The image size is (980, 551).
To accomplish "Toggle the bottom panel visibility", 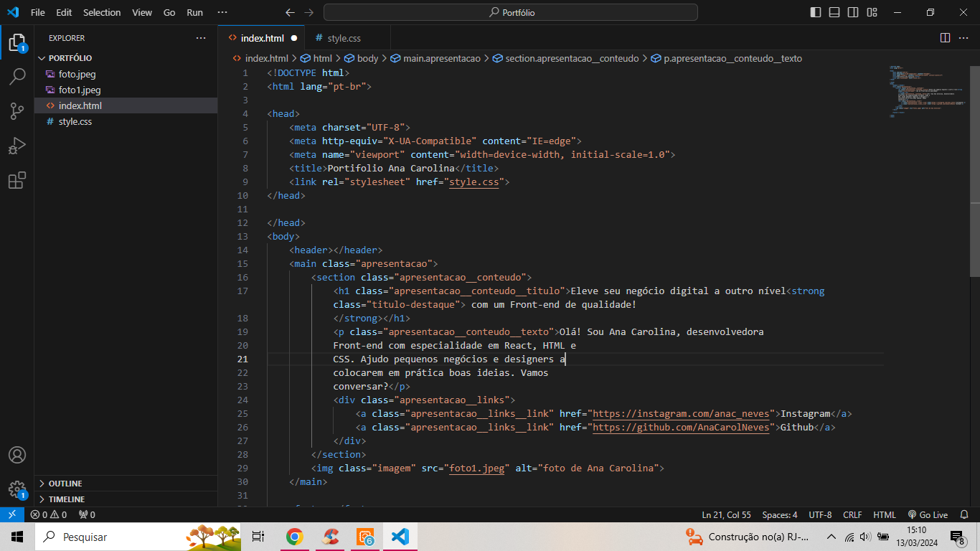I will [834, 12].
